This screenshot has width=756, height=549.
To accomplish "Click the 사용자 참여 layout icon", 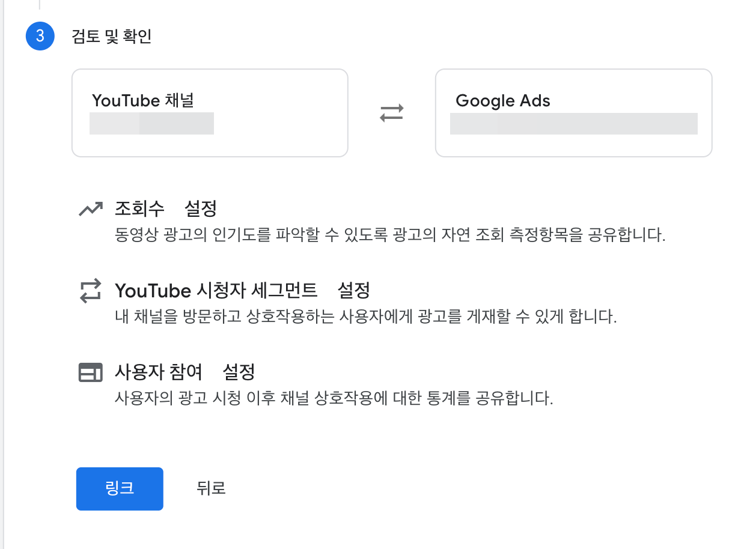I will pyautogui.click(x=91, y=372).
